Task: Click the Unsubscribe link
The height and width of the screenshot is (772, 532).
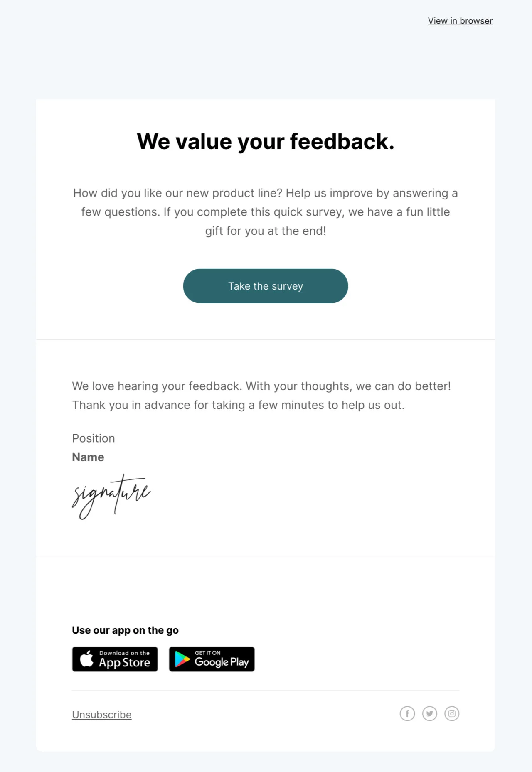Action: (102, 715)
